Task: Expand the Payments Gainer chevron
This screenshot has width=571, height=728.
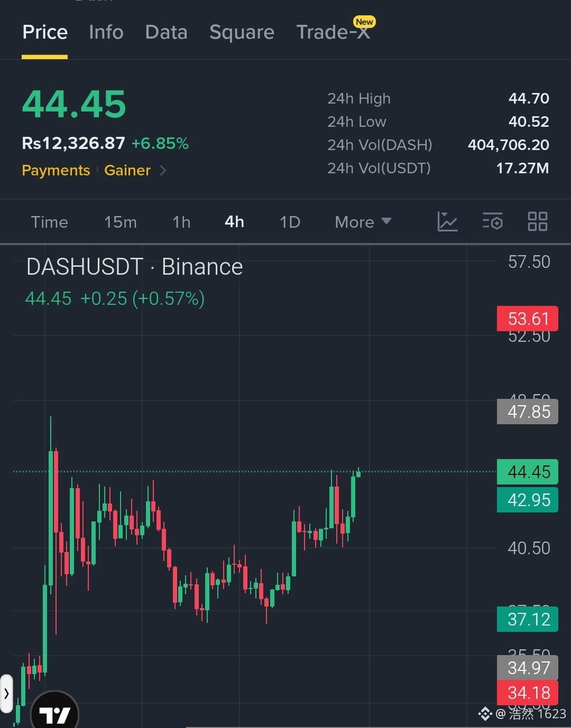Action: click(163, 170)
